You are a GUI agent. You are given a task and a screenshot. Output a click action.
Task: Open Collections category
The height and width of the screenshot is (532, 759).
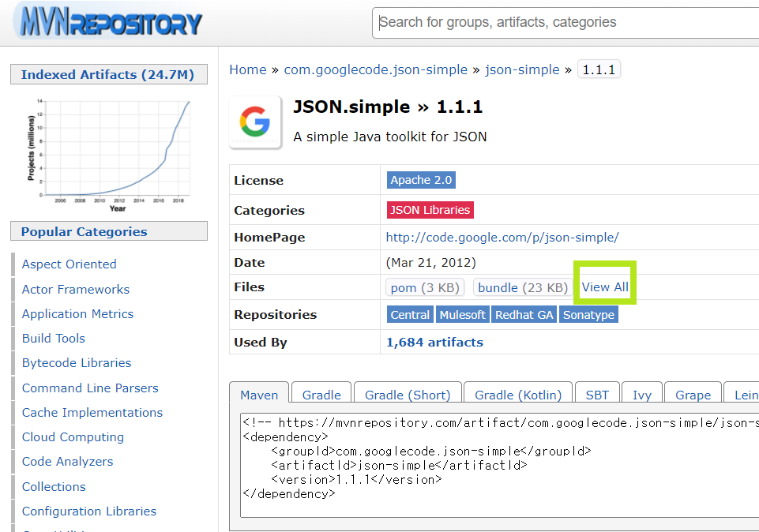pyautogui.click(x=54, y=486)
